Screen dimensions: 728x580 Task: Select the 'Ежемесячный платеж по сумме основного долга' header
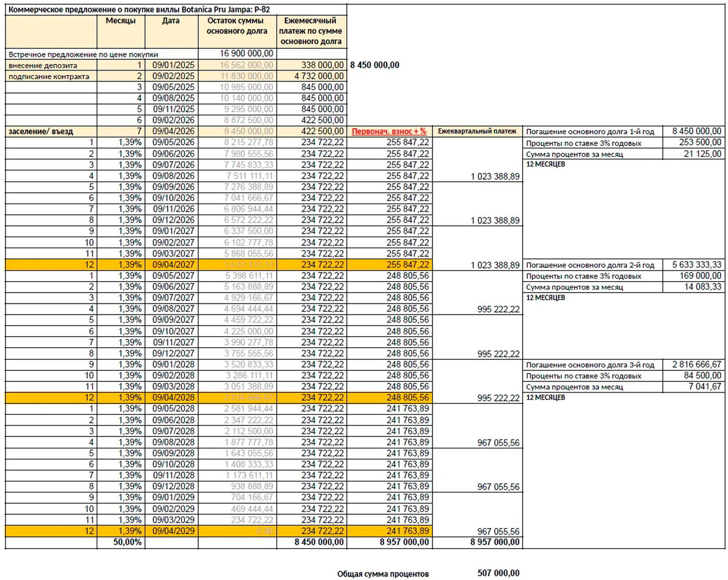point(311,31)
